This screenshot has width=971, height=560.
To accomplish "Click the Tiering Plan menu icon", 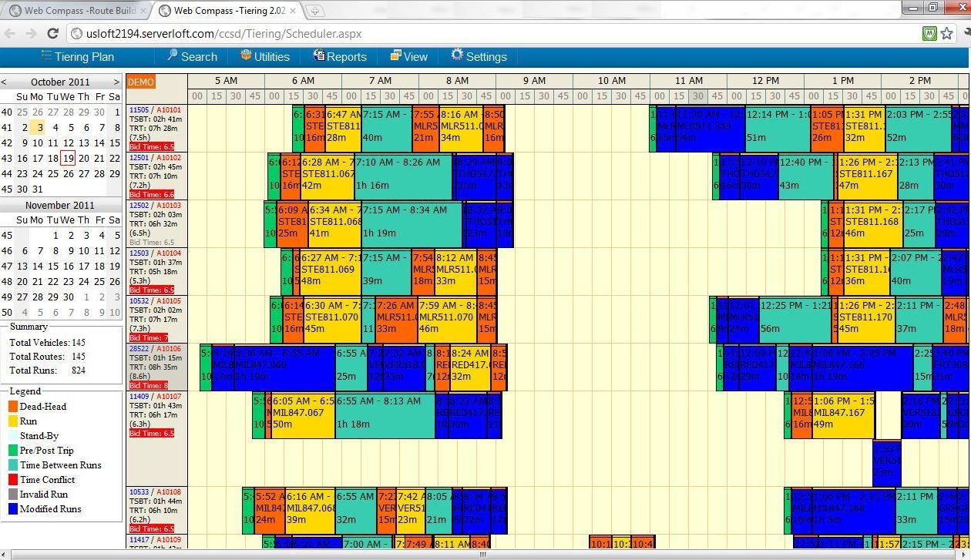I will coord(45,56).
